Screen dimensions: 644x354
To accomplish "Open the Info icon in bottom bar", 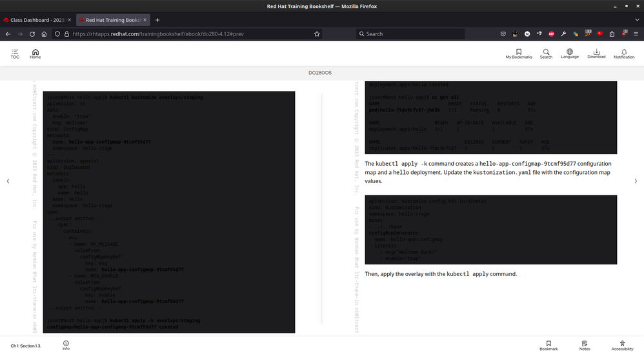I will tap(66, 345).
